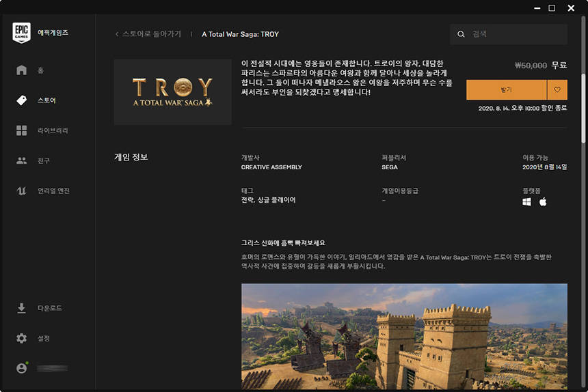Click the A Total War Saga: TROY breadcrumb title

[241, 34]
